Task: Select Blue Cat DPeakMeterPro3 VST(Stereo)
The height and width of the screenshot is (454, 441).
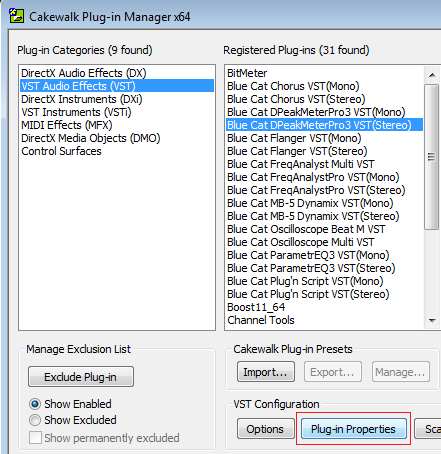Action: pyautogui.click(x=324, y=125)
